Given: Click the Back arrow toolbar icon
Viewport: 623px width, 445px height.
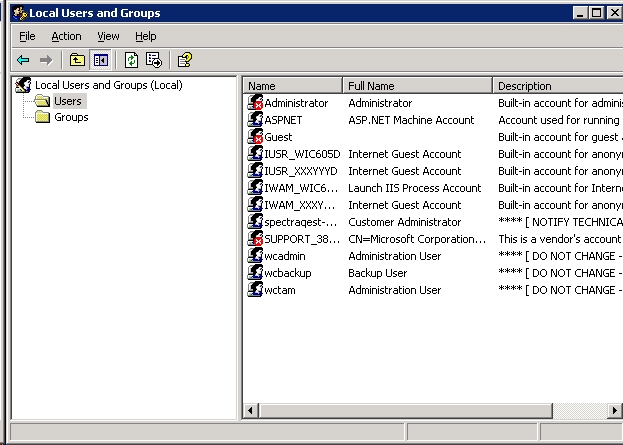Looking at the screenshot, I should [23, 60].
